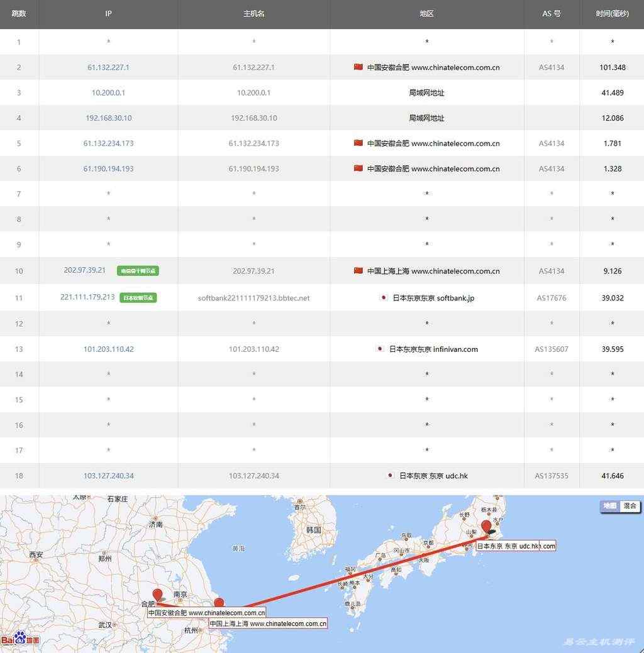Open IP link 61.132.234.173
The image size is (644, 653).
108,143
